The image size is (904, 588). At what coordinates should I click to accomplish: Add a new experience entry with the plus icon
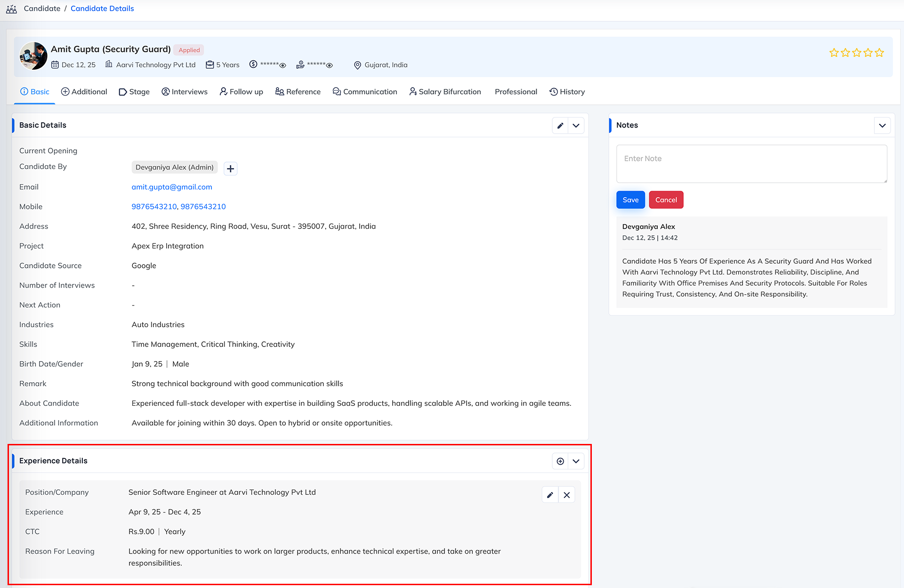[560, 461]
